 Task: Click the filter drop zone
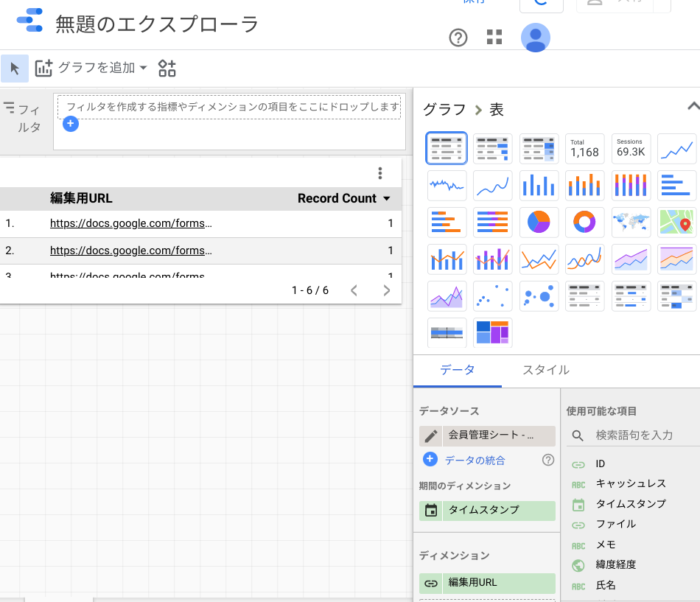(229, 107)
